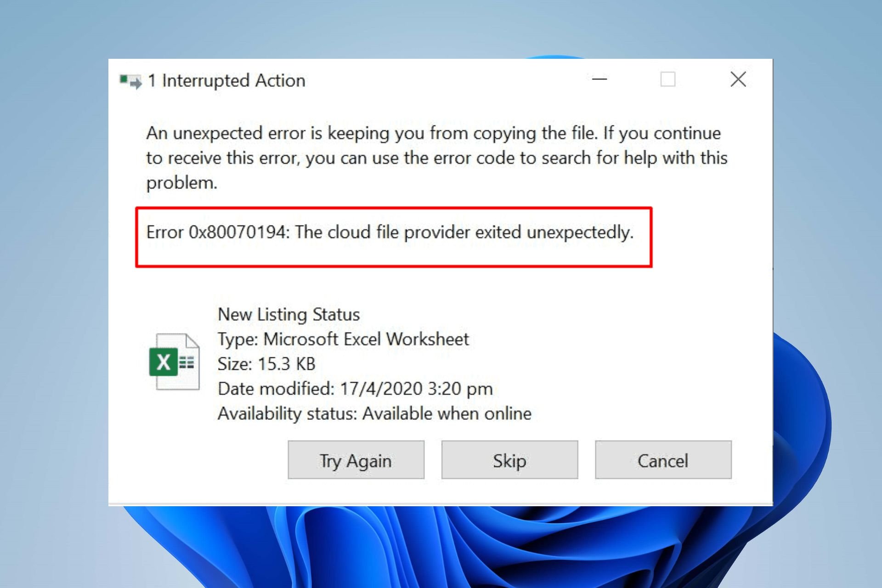Click the minimize button of the dialog
The width and height of the screenshot is (882, 588).
(599, 79)
